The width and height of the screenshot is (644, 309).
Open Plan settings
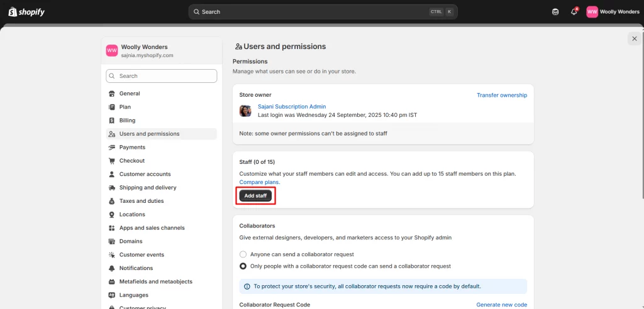click(162, 107)
